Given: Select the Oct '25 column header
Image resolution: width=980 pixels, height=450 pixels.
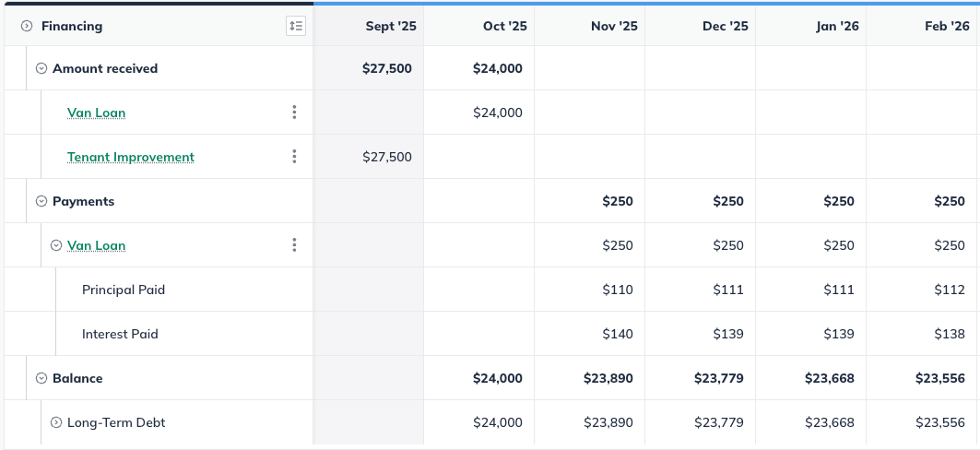Looking at the screenshot, I should click(x=479, y=26).
